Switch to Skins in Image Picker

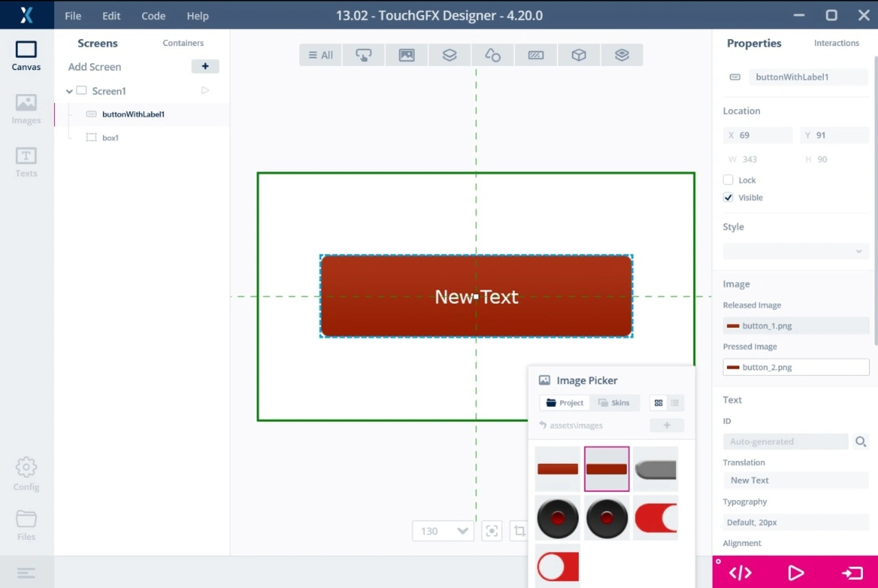(x=614, y=403)
